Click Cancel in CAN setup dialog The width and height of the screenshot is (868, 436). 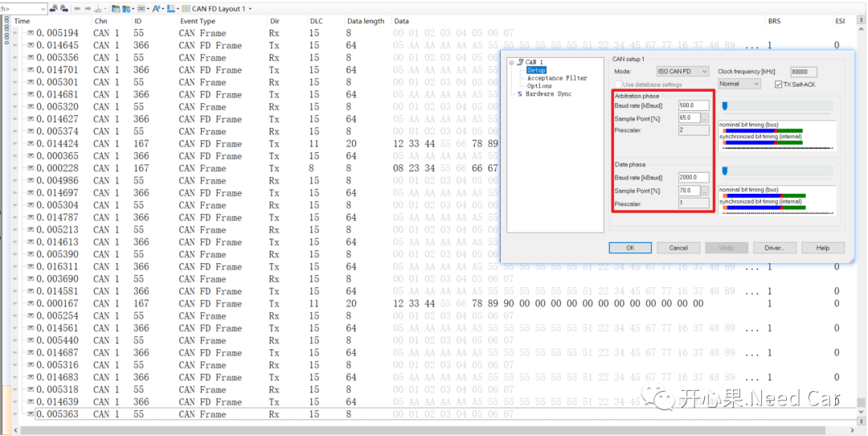pyautogui.click(x=678, y=248)
